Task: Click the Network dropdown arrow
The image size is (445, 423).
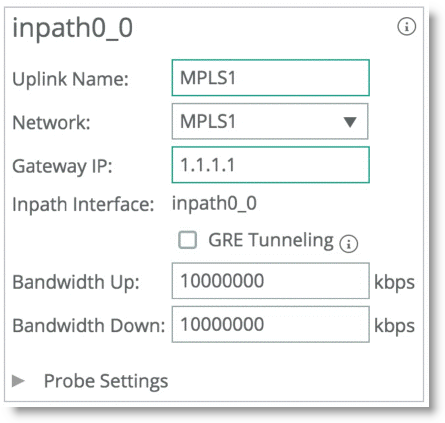Action: coord(350,122)
